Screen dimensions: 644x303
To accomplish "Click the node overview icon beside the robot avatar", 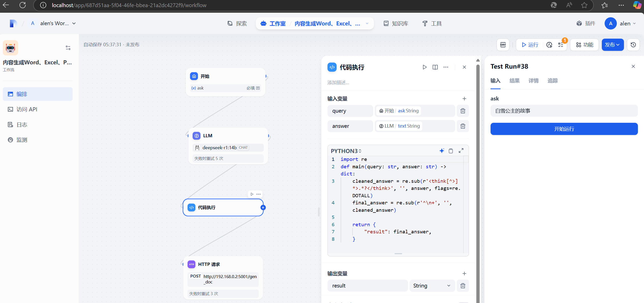I will [x=68, y=48].
